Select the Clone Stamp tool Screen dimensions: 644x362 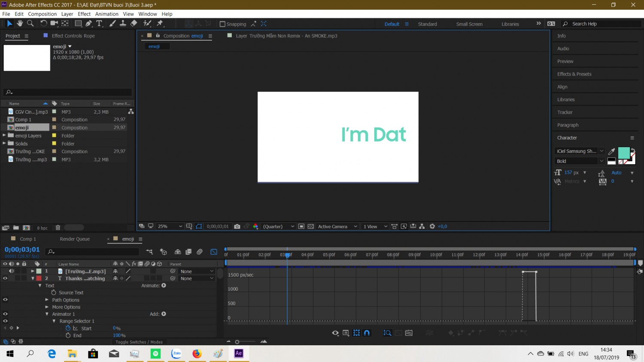pos(123,24)
